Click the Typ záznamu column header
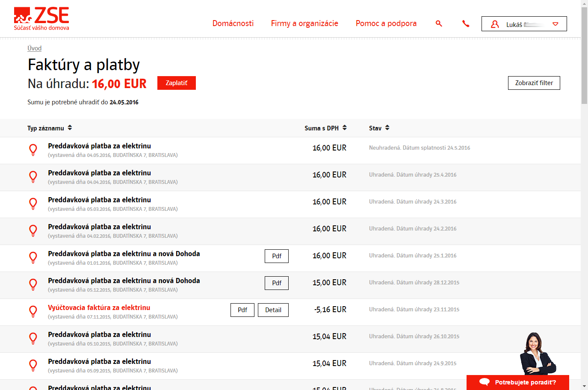588x390 pixels. click(46, 128)
